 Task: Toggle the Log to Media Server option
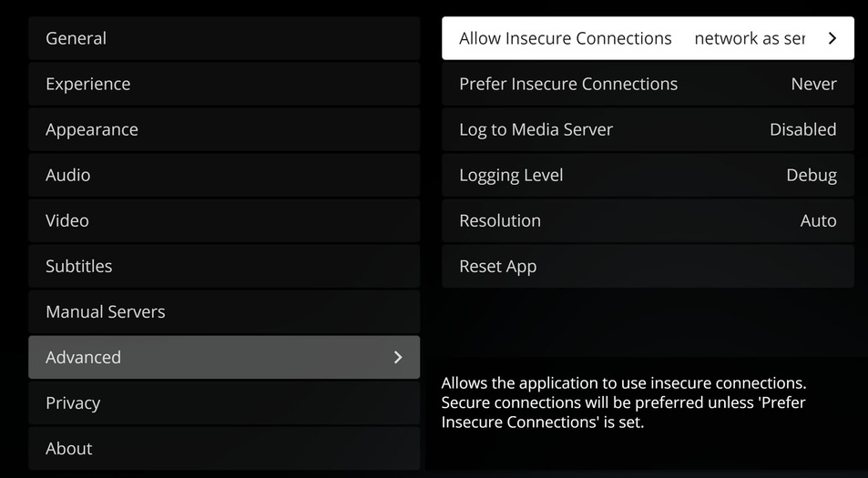click(648, 129)
